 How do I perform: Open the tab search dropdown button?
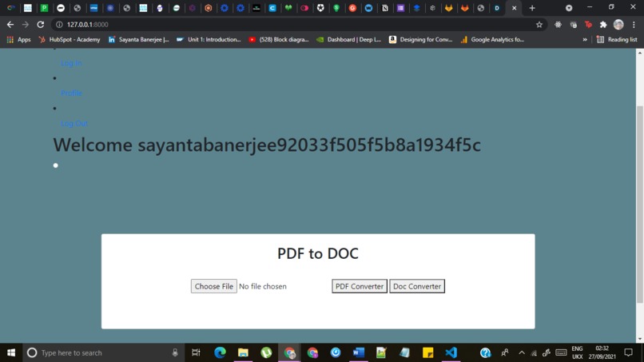tap(569, 8)
